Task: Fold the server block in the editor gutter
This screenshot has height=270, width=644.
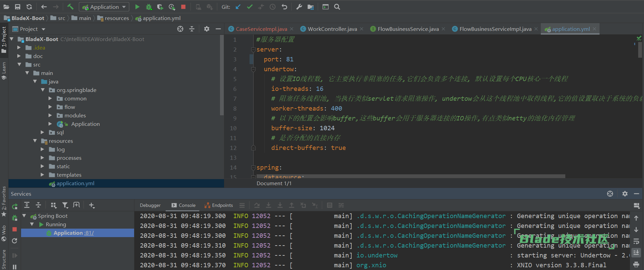Action: click(253, 50)
